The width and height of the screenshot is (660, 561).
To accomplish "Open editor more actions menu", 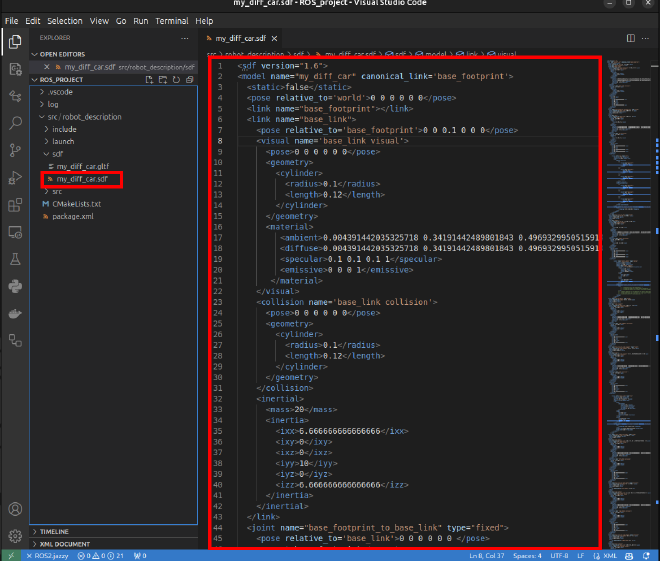I will tap(645, 38).
